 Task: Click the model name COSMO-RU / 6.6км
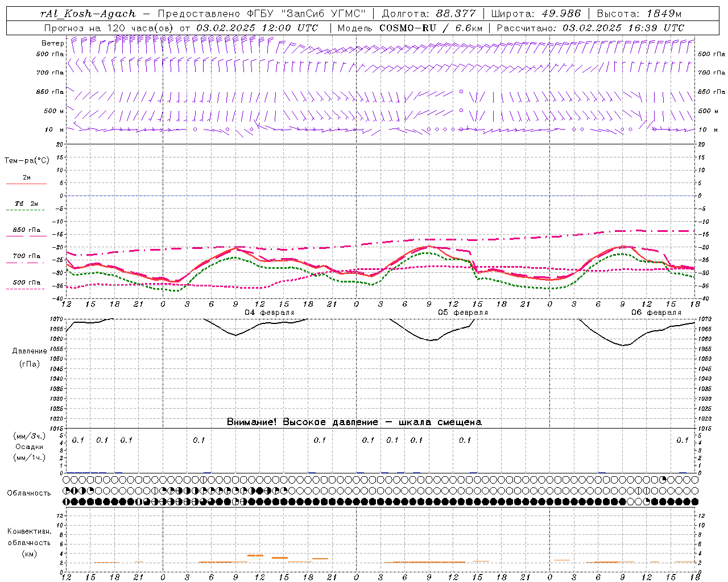pos(431,28)
